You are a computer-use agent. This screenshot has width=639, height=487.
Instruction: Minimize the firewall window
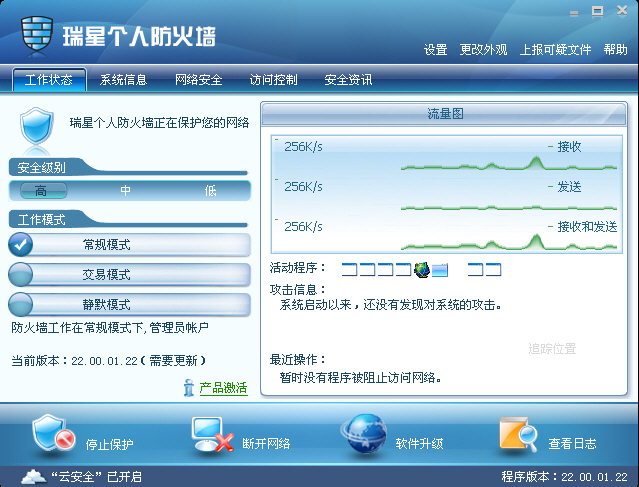click(574, 13)
